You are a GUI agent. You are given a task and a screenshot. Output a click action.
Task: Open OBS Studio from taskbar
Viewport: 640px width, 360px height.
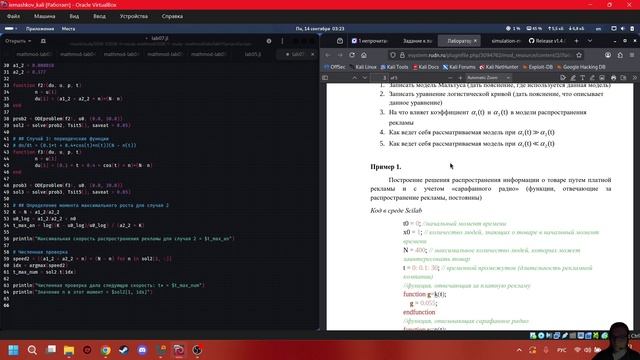tap(197, 350)
